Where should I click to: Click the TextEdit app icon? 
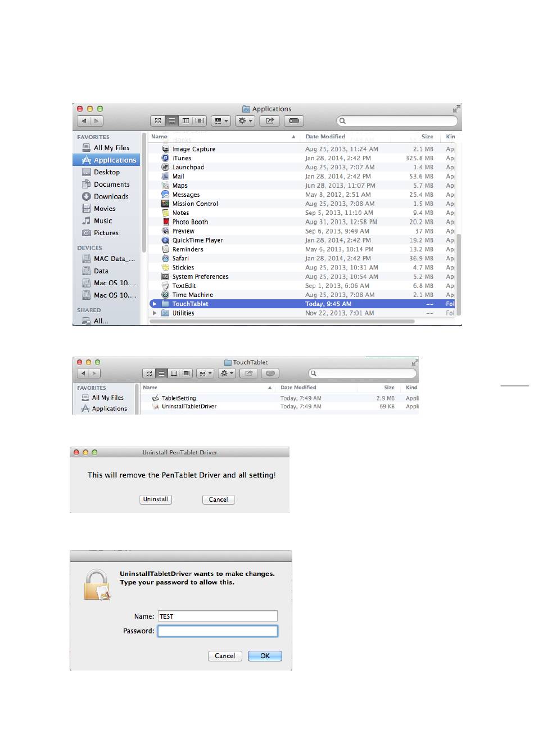[165, 286]
